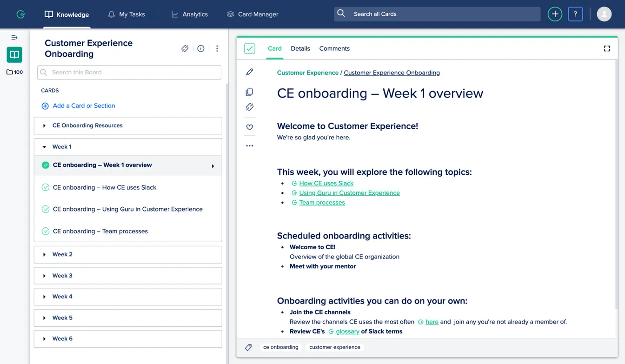Collapse the Week 1 section

click(x=44, y=146)
